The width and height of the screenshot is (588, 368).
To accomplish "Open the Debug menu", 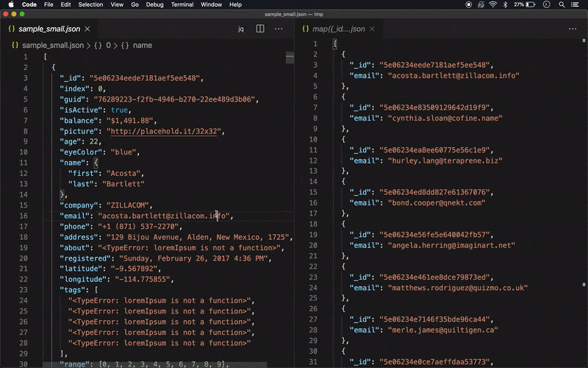I will (154, 4).
